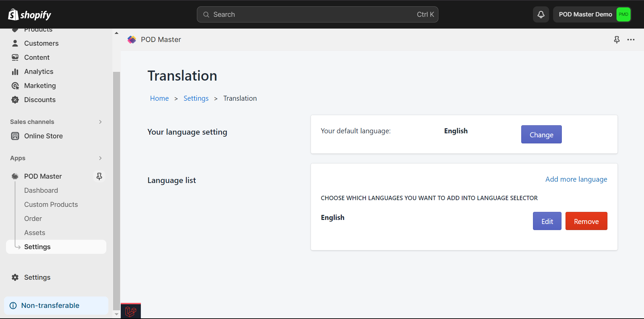Click the Laravel debug bar icon
This screenshot has width=644, height=319.
[x=131, y=312]
